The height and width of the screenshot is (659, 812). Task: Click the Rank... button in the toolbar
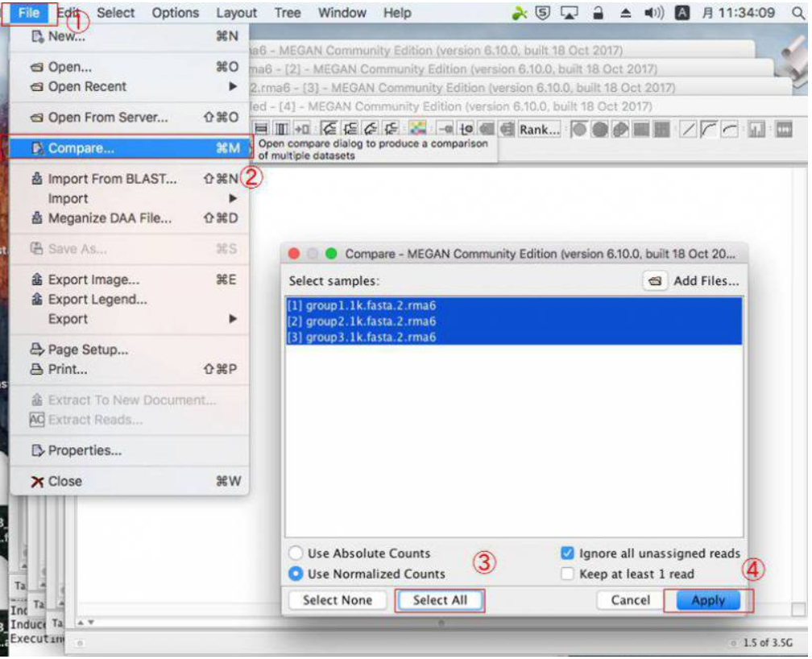click(x=540, y=130)
